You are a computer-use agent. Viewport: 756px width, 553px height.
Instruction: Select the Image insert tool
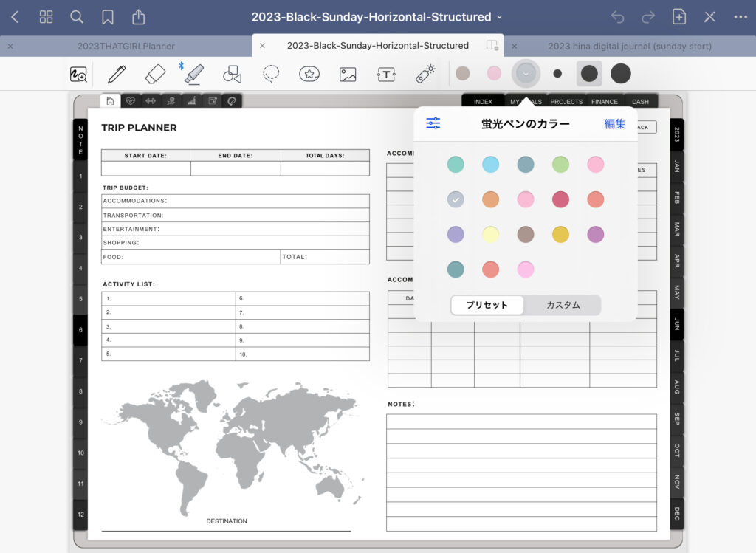point(348,75)
